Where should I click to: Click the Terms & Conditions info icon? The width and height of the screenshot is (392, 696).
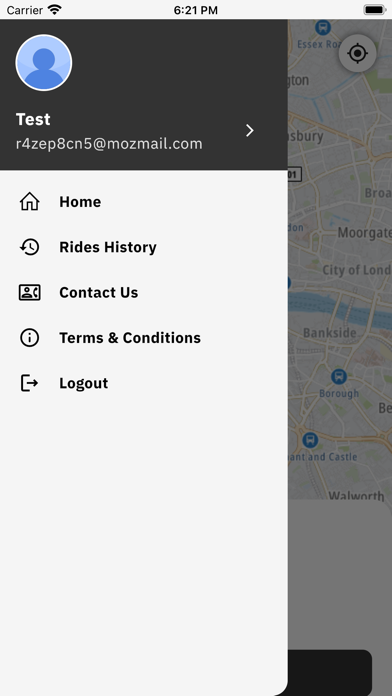(30, 338)
